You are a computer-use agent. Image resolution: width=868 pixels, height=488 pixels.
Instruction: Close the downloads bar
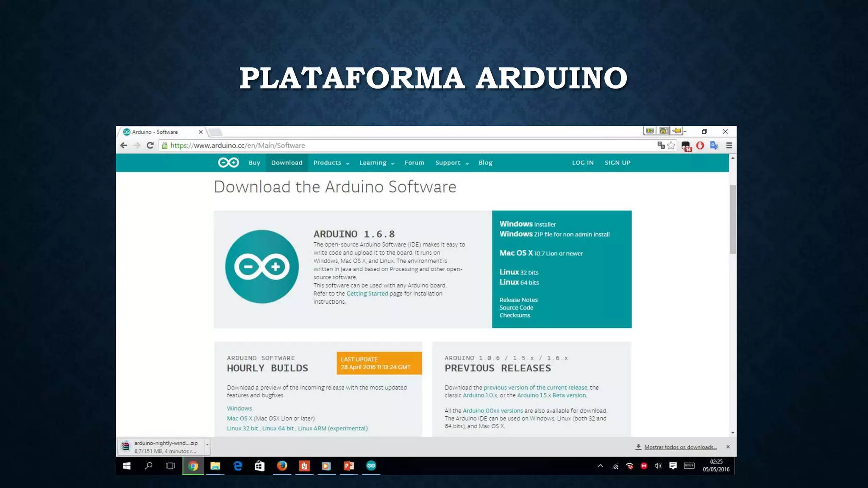click(x=728, y=446)
